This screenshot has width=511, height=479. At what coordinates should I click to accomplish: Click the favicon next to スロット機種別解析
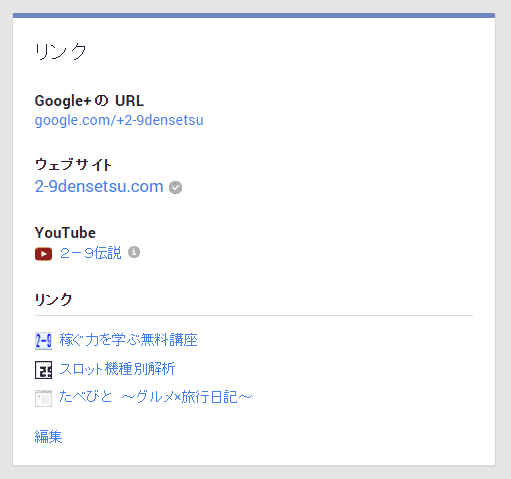(x=43, y=370)
